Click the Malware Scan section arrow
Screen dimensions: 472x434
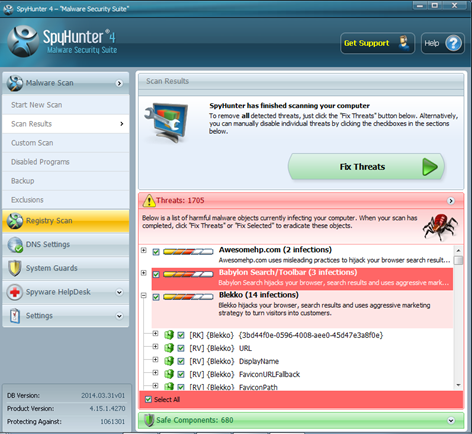click(119, 83)
